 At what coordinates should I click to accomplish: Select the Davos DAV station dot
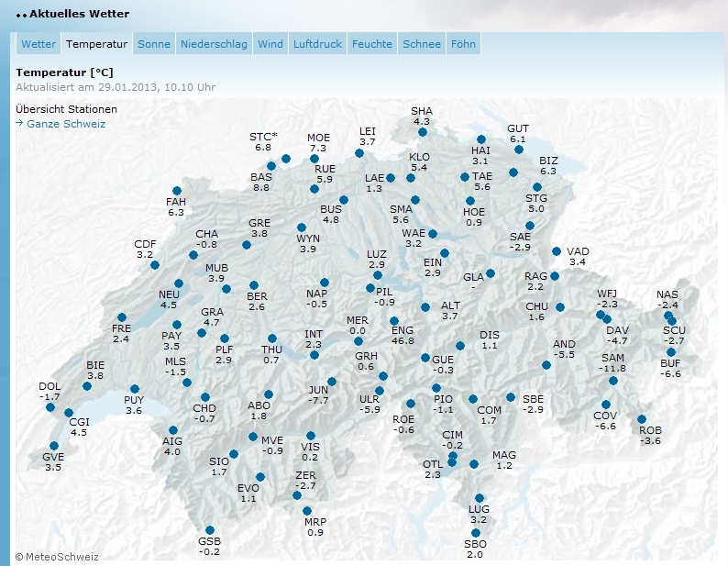pyautogui.click(x=607, y=318)
